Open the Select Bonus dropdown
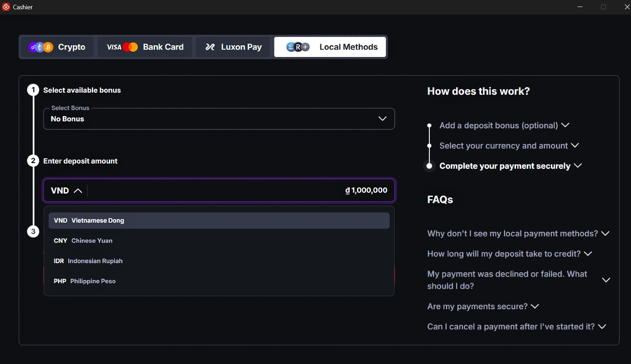Screen dimensions: 631x364 coord(219,119)
